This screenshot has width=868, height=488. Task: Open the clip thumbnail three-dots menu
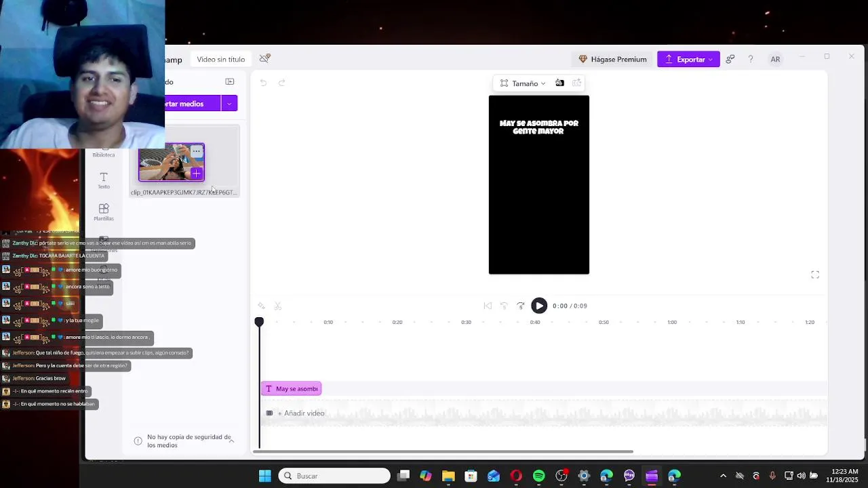[x=196, y=152]
